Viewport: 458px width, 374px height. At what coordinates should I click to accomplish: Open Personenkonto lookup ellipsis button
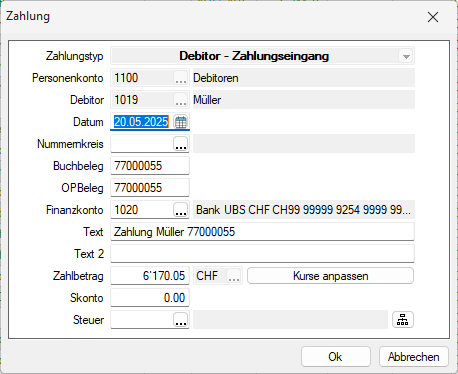tap(181, 78)
